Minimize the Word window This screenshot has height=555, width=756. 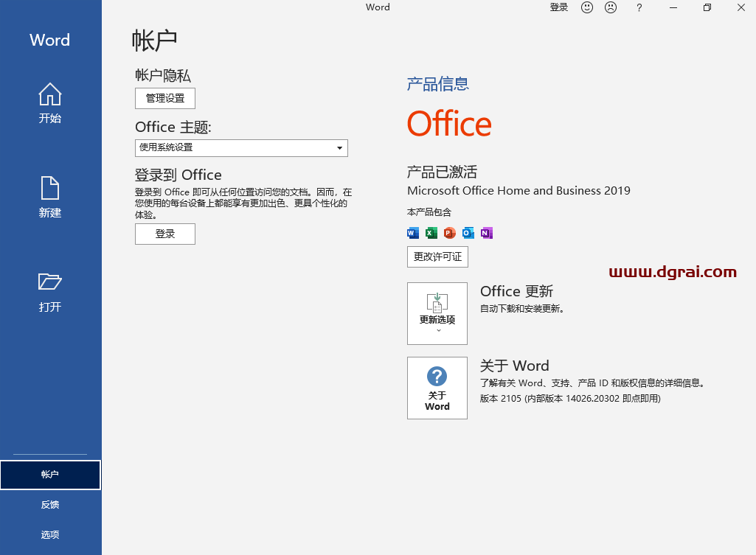click(673, 7)
